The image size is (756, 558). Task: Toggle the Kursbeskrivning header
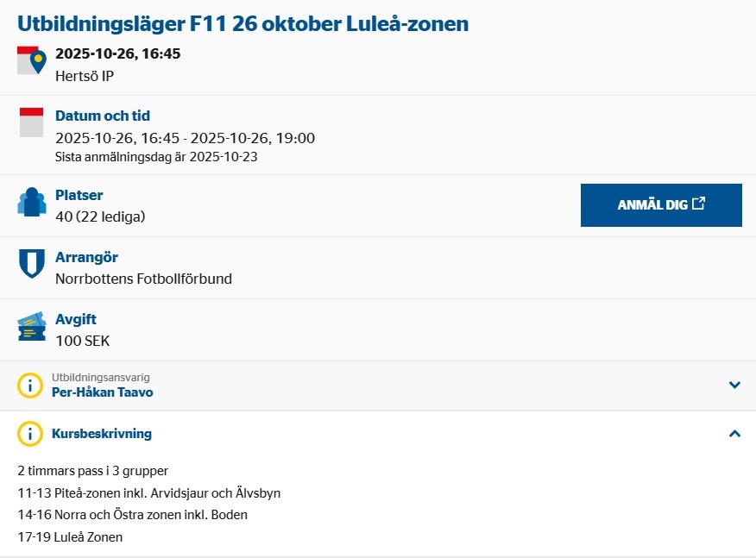pyautogui.click(x=102, y=434)
